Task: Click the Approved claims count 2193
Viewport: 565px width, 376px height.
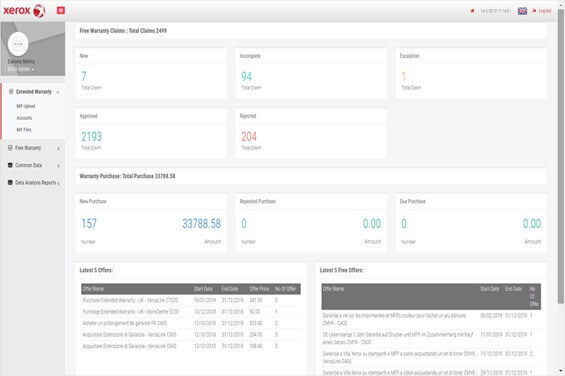Action: pyautogui.click(x=92, y=137)
